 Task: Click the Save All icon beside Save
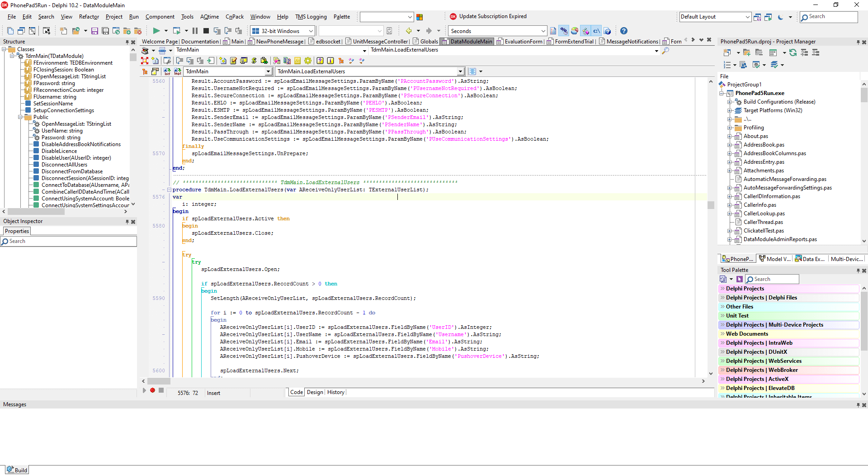(105, 31)
